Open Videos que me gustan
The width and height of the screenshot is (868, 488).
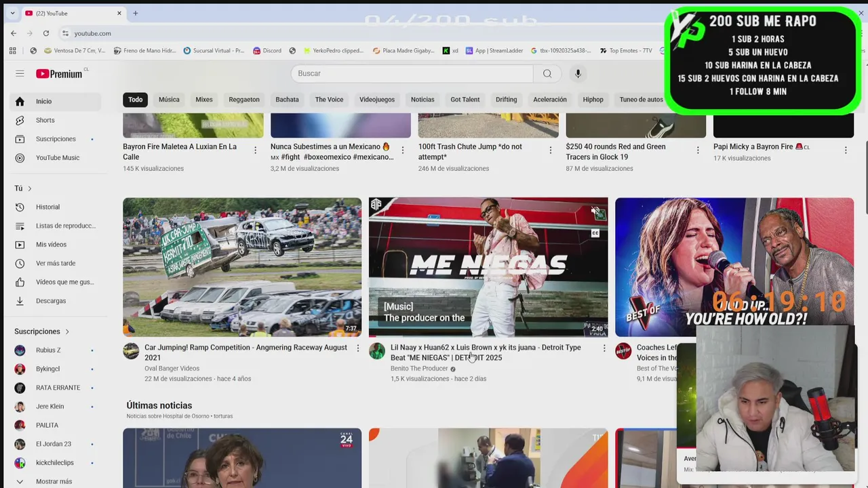[56, 282]
